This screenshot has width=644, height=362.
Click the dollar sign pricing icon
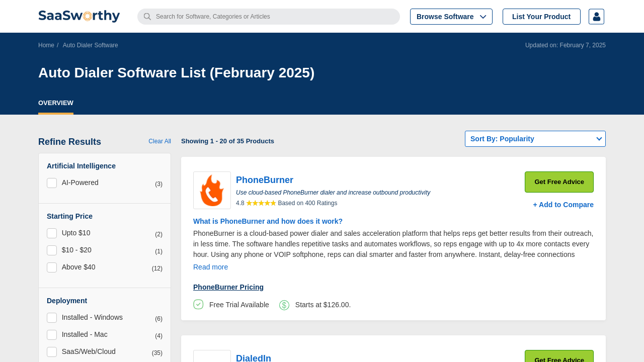tap(284, 305)
